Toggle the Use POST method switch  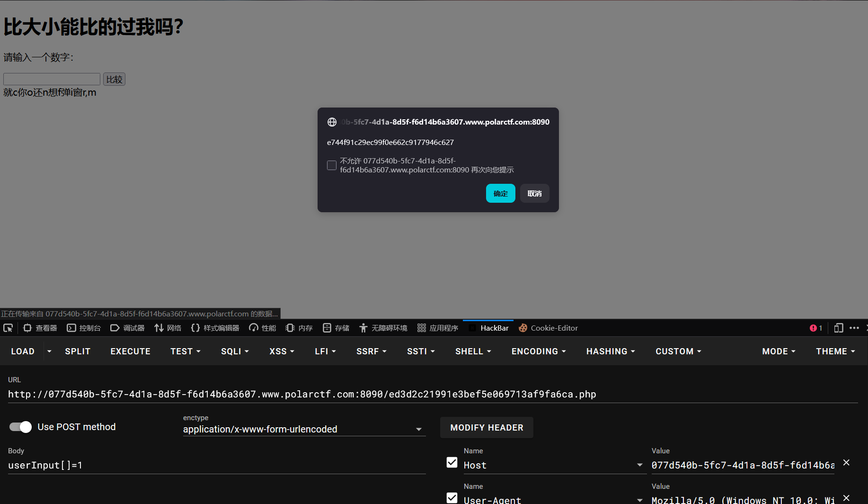point(20,427)
